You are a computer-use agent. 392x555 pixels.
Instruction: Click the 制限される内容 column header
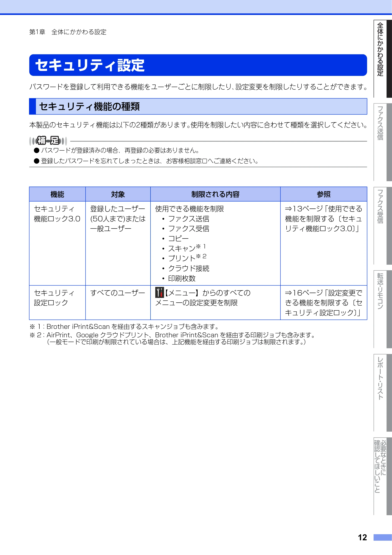[215, 194]
